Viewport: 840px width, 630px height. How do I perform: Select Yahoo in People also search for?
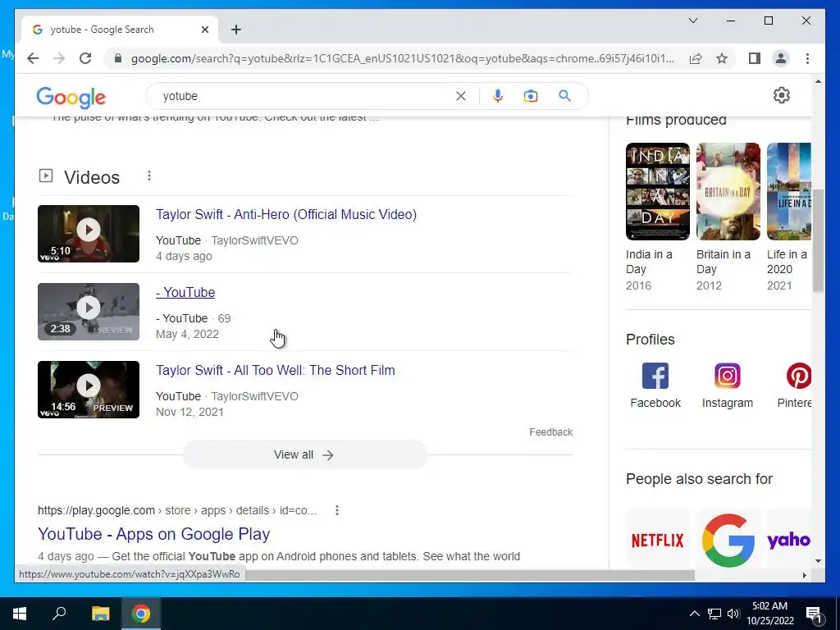[788, 540]
